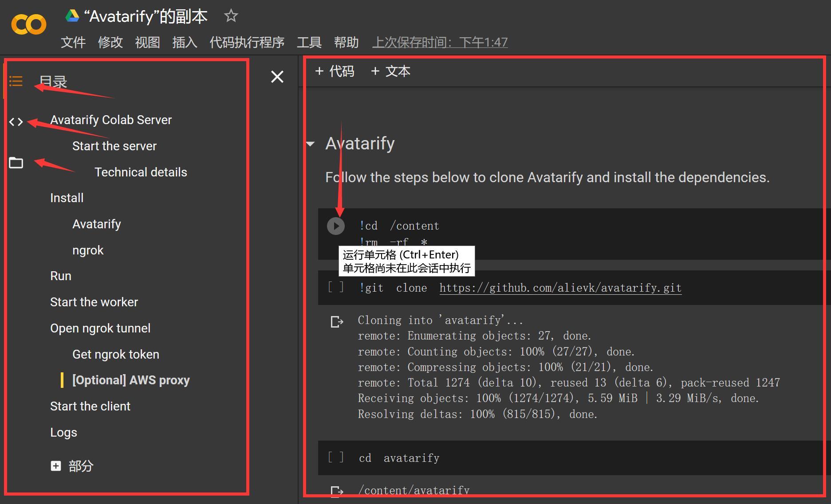Click 'Receiving objects: 100%' output line

coord(559,398)
